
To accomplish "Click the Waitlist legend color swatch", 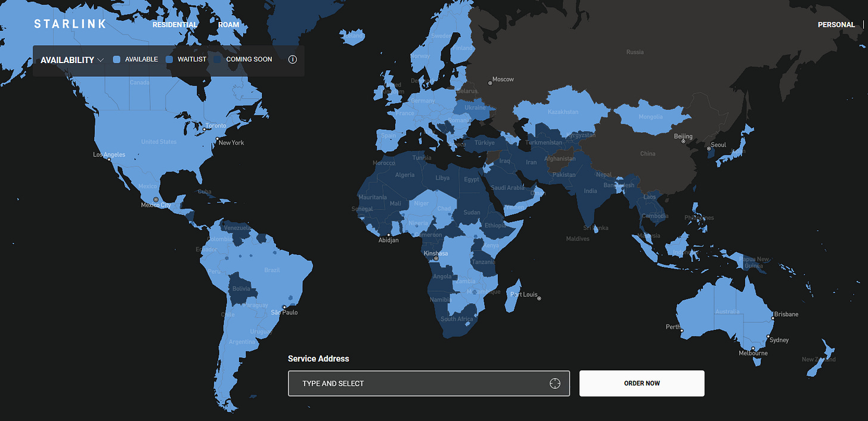I will click(x=169, y=60).
